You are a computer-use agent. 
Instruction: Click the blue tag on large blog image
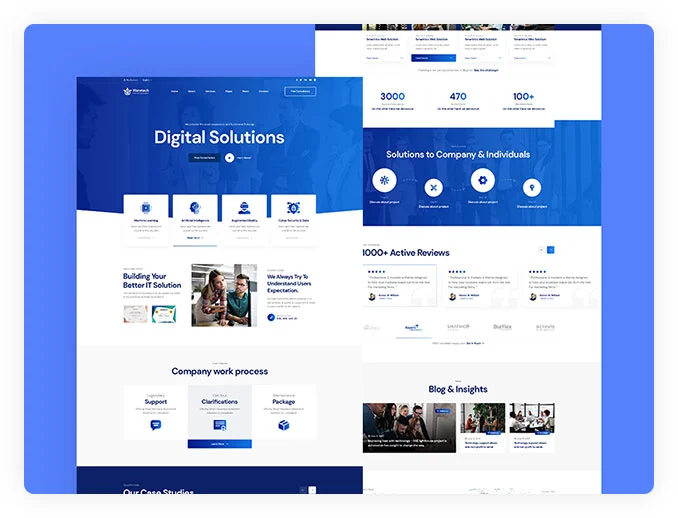point(443,411)
